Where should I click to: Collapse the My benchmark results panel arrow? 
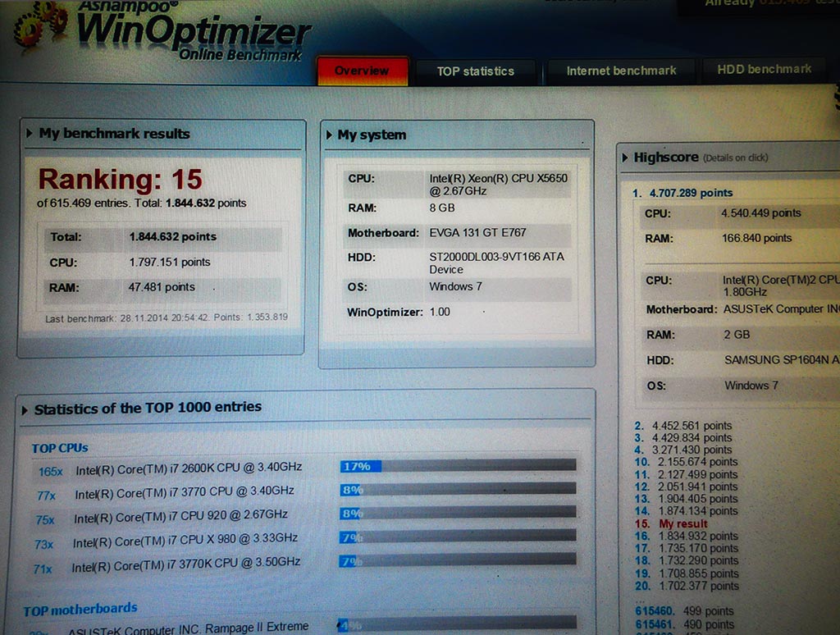[30, 133]
